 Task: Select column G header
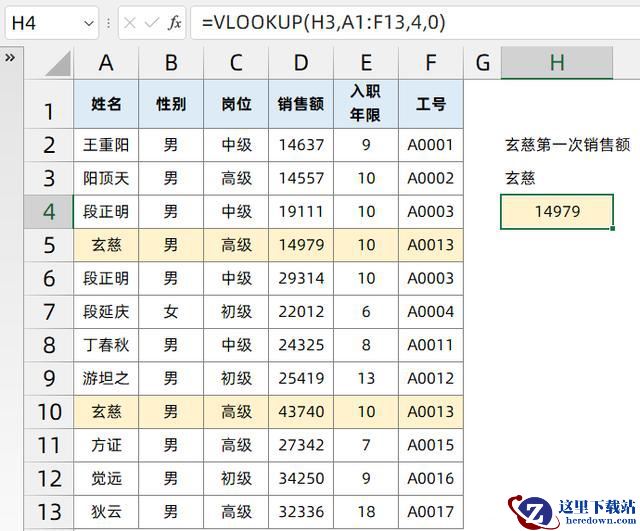click(482, 63)
